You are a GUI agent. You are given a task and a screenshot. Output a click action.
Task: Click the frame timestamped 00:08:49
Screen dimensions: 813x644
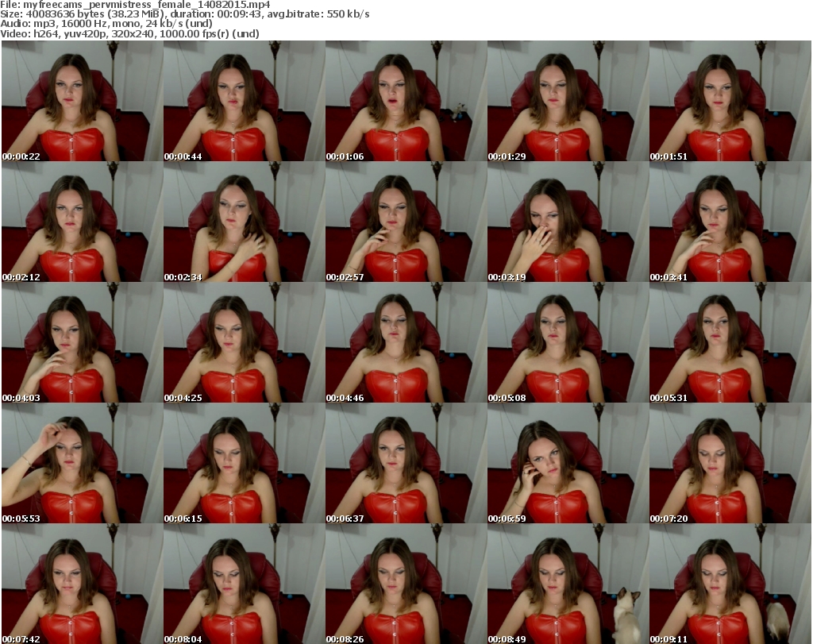point(568,584)
